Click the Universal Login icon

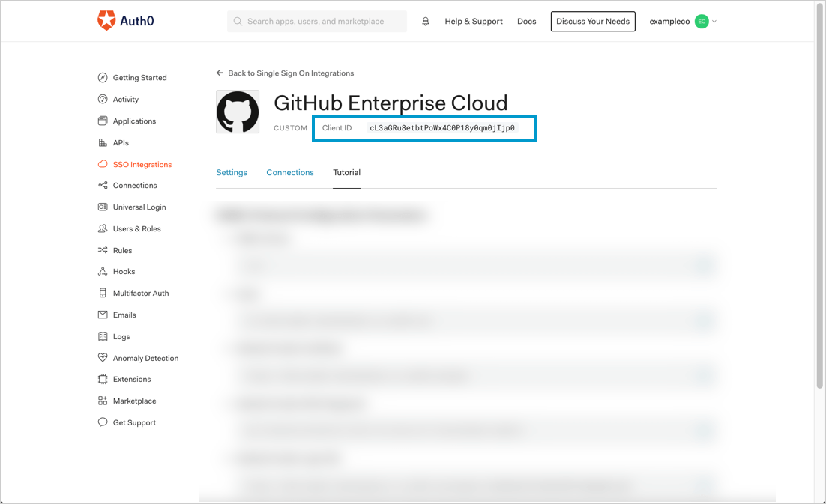[x=103, y=207]
